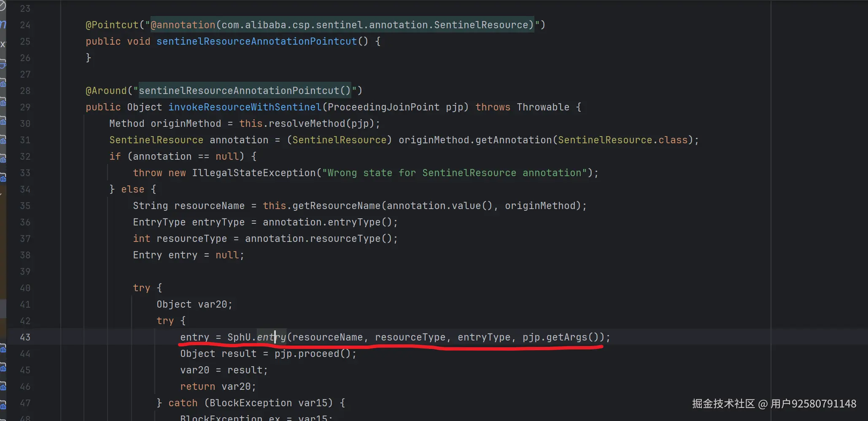868x421 pixels.
Task: Click the italic entry method on line 43
Action: [x=272, y=337]
